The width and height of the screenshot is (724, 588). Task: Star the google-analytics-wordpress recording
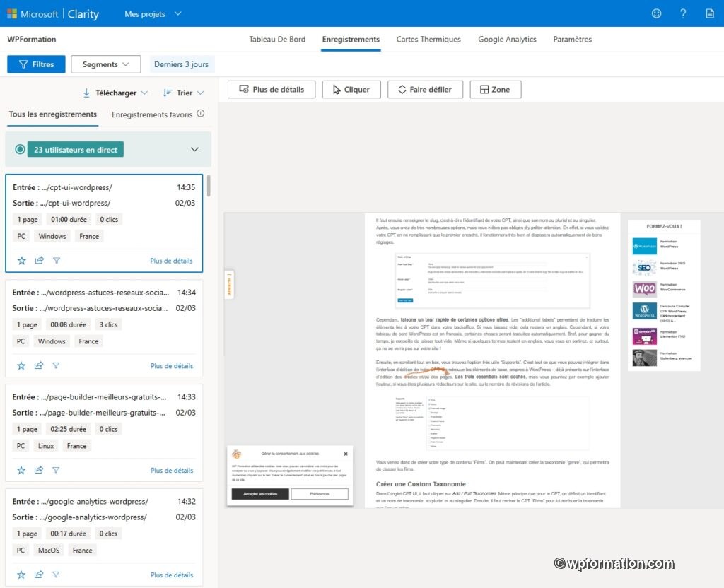pos(21,575)
